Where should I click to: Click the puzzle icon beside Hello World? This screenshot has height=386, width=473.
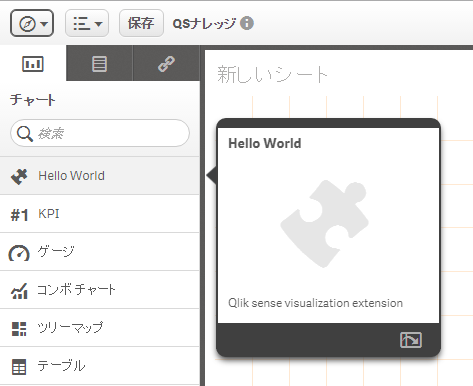pos(19,176)
